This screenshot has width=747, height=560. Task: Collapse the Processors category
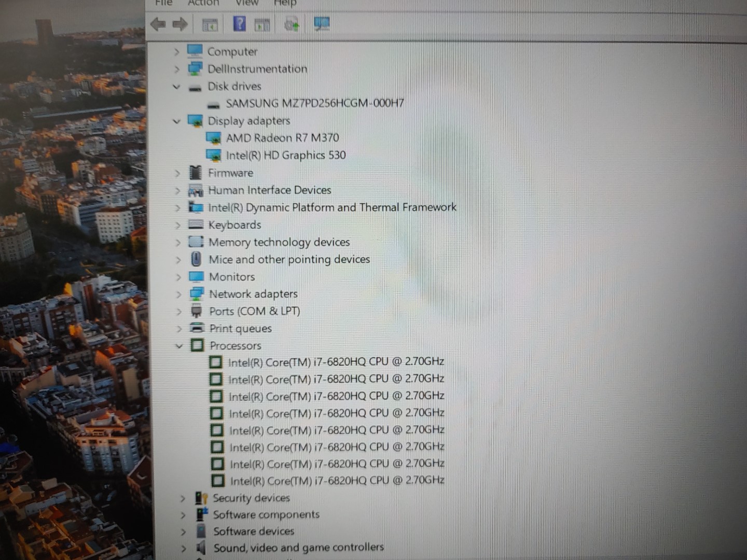[179, 346]
